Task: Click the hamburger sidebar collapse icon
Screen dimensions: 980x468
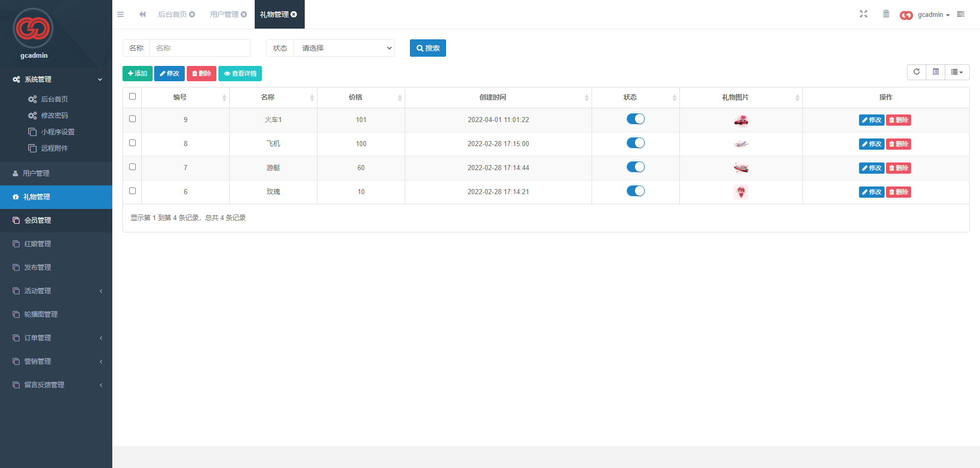Action: [120, 14]
